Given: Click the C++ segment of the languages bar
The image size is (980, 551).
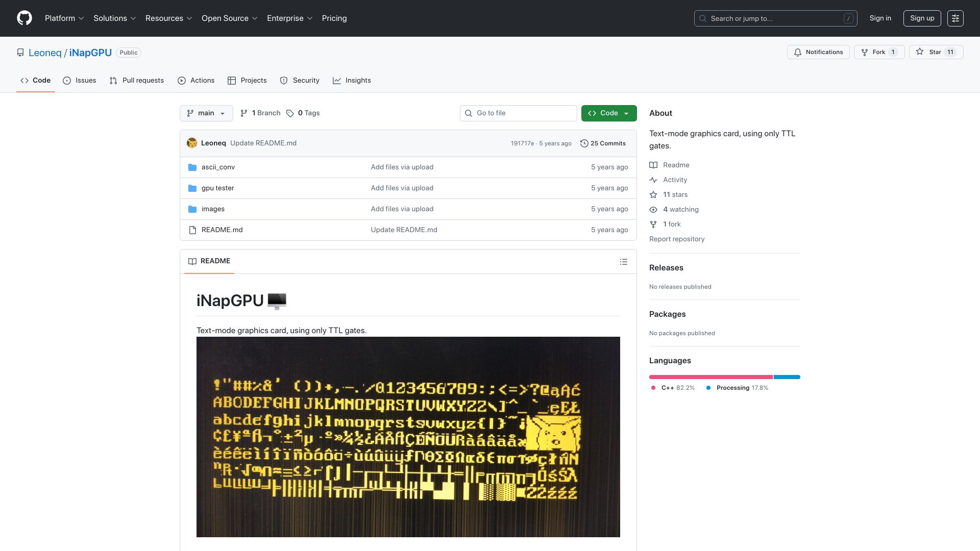Looking at the screenshot, I should point(711,377).
